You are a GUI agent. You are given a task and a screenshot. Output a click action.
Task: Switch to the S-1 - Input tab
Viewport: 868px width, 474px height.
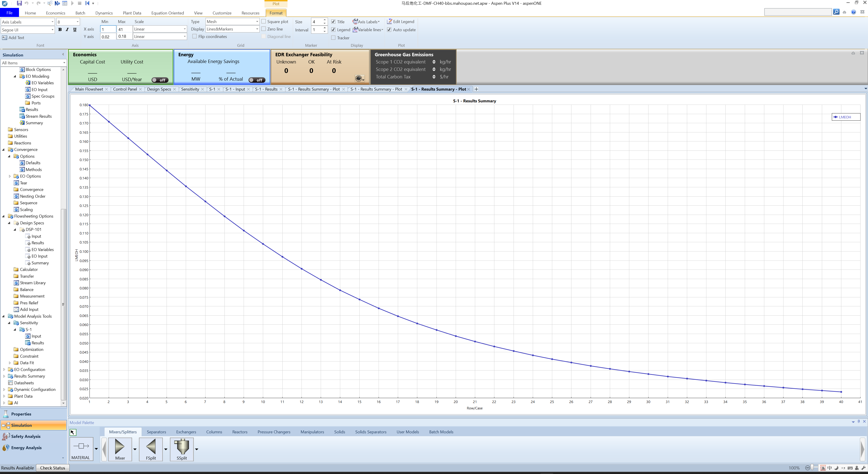235,89
